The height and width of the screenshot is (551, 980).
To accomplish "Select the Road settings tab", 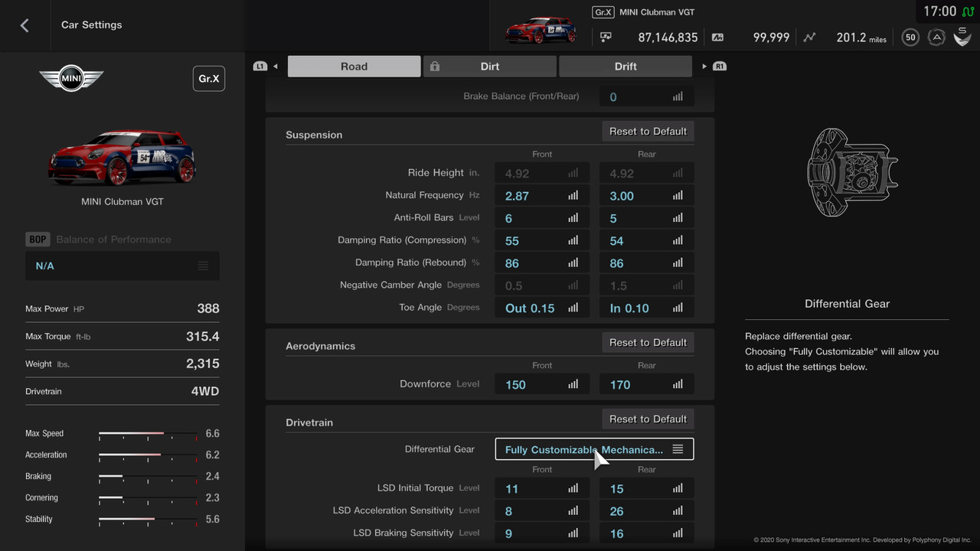I will click(354, 67).
